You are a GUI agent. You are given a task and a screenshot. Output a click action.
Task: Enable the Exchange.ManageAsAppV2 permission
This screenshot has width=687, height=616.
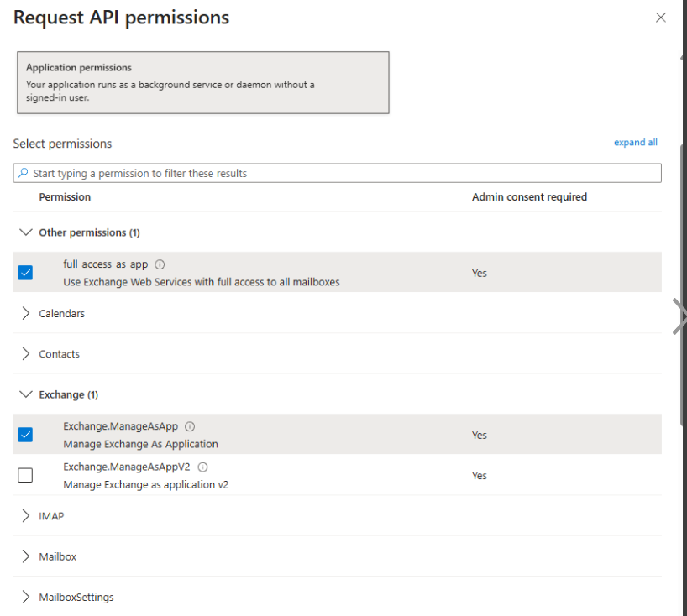coord(25,475)
